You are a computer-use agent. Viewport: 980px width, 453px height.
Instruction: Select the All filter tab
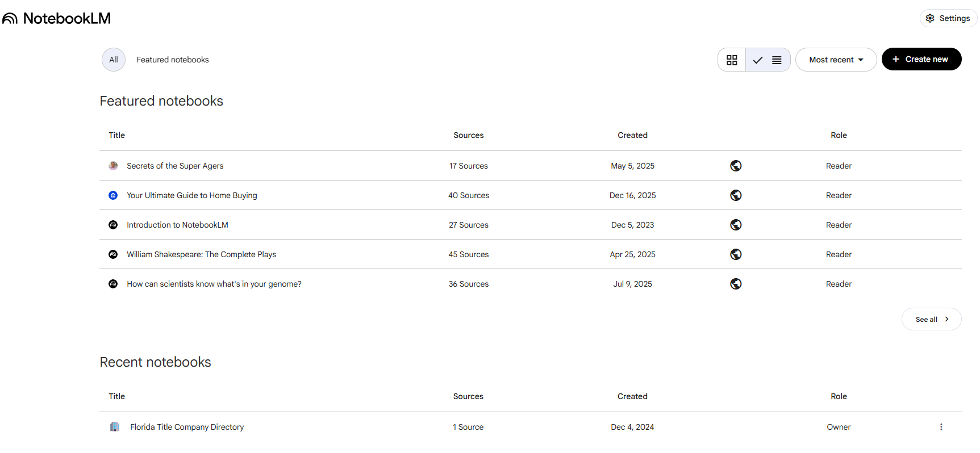[x=114, y=60]
